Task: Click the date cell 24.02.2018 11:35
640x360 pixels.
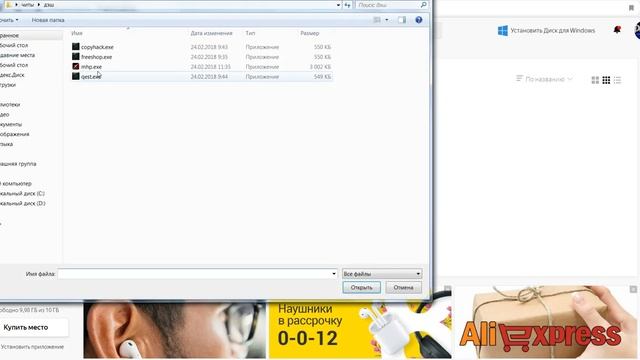Action: tap(211, 67)
